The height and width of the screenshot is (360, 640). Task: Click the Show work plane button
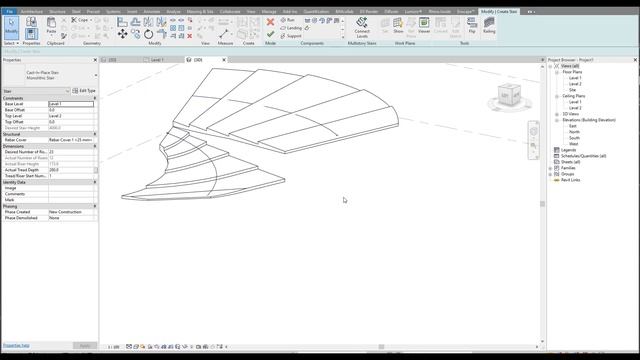click(x=398, y=26)
